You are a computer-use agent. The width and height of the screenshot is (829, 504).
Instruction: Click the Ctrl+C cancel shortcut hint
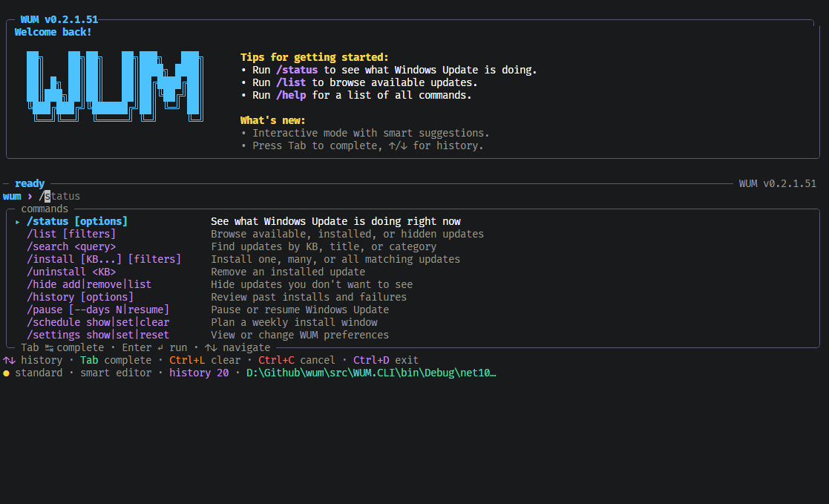(x=297, y=360)
